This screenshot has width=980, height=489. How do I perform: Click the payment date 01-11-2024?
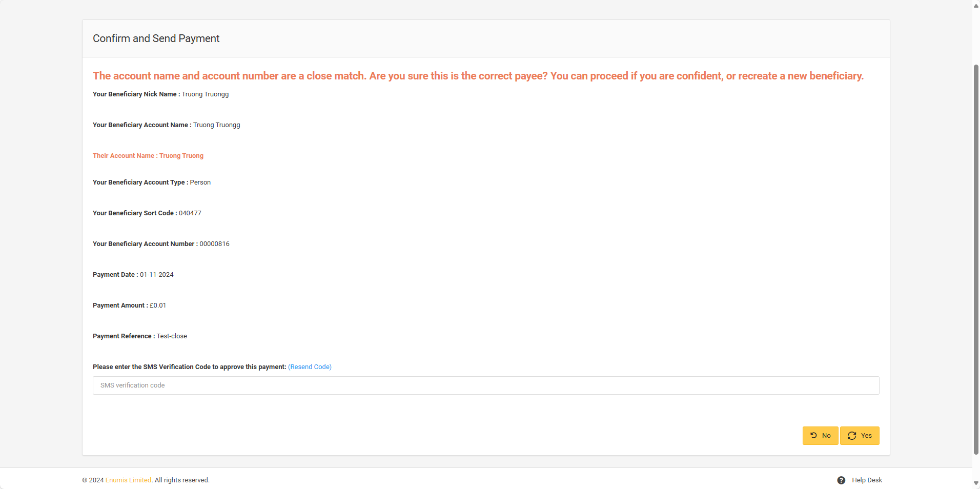tap(157, 275)
